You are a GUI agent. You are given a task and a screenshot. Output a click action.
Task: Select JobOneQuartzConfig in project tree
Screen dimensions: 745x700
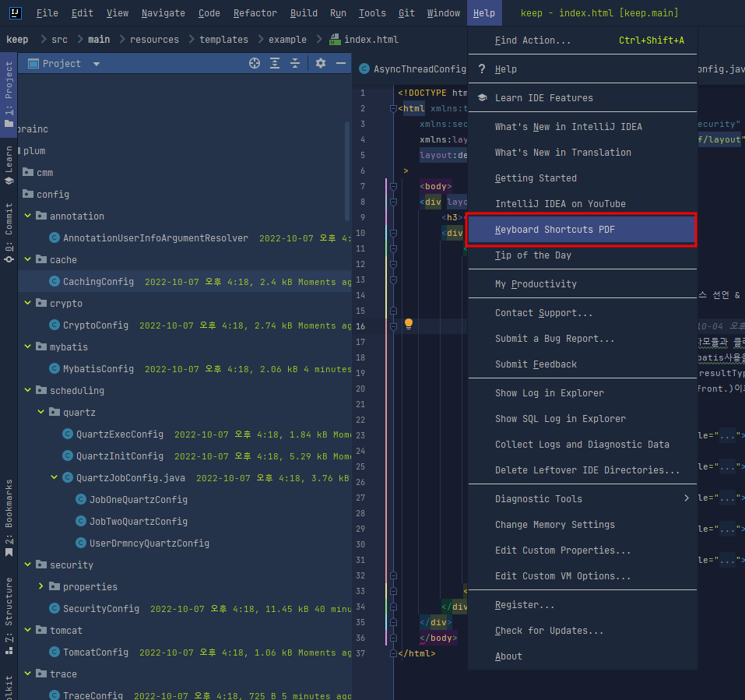coord(139,499)
